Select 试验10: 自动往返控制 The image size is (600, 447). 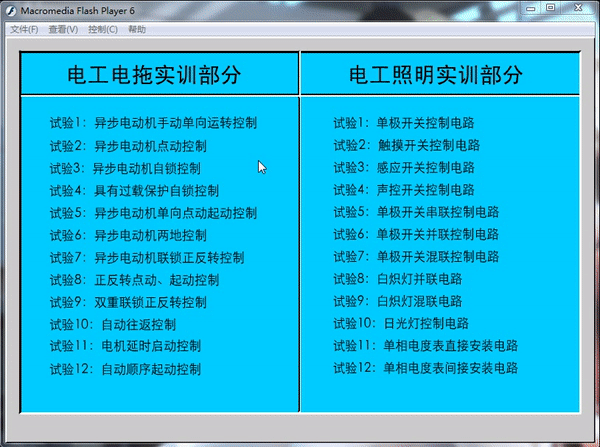point(113,325)
